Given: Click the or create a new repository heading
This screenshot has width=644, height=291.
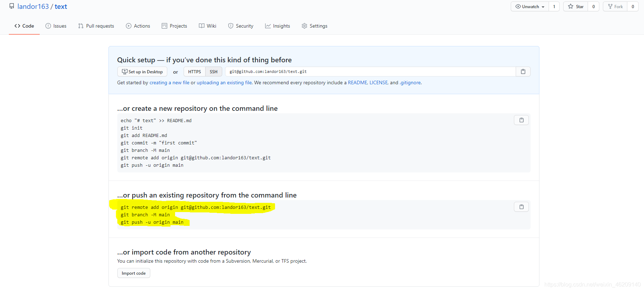Looking at the screenshot, I should pos(197,108).
